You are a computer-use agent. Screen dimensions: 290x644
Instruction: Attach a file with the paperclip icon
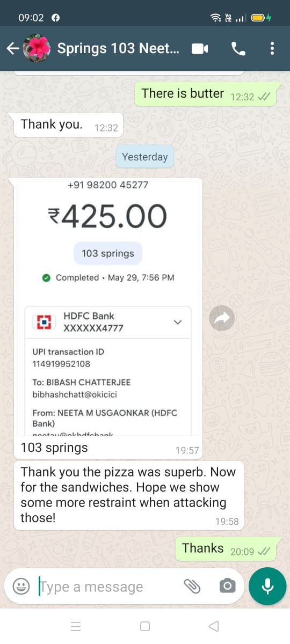point(192,586)
